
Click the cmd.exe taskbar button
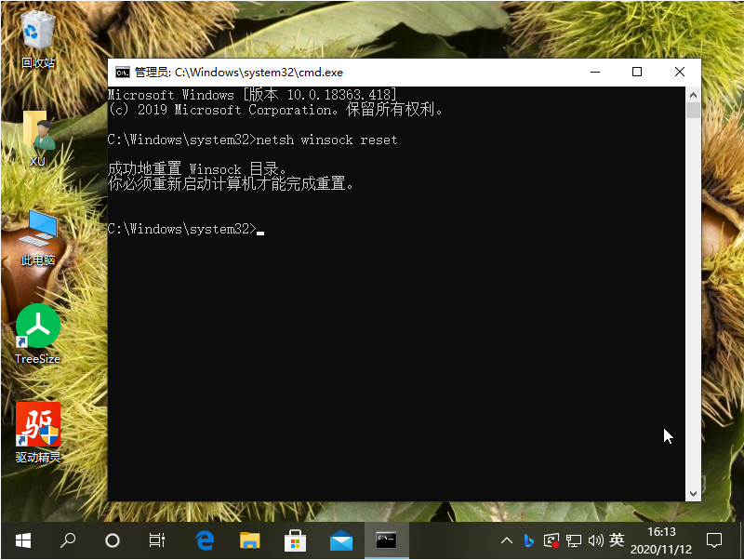[386, 540]
